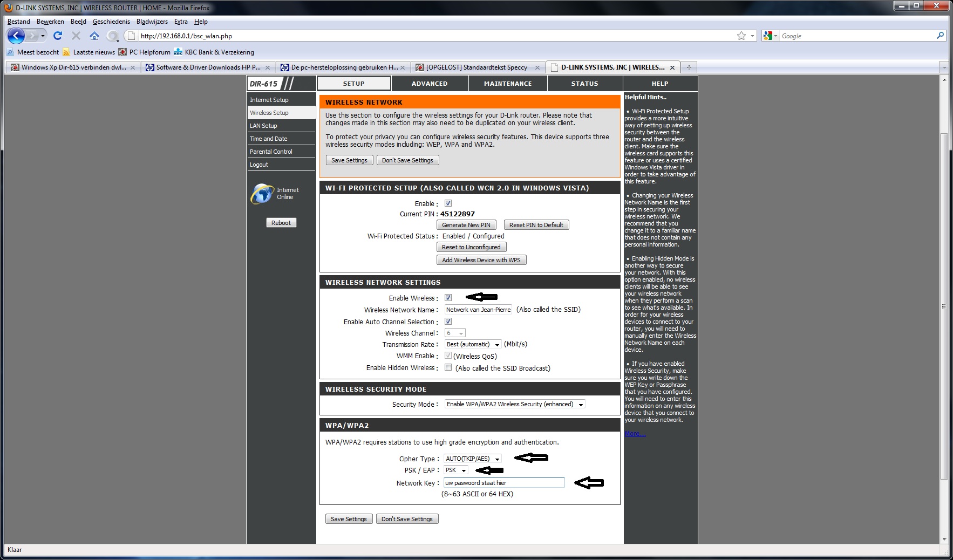Switch to the MAINTENANCE router tab
Image resolution: width=953 pixels, height=560 pixels.
508,84
